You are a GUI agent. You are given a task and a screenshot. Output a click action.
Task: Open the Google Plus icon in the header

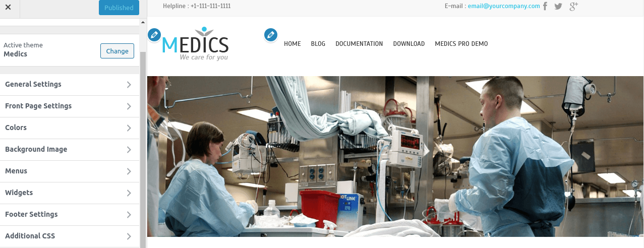tap(573, 6)
